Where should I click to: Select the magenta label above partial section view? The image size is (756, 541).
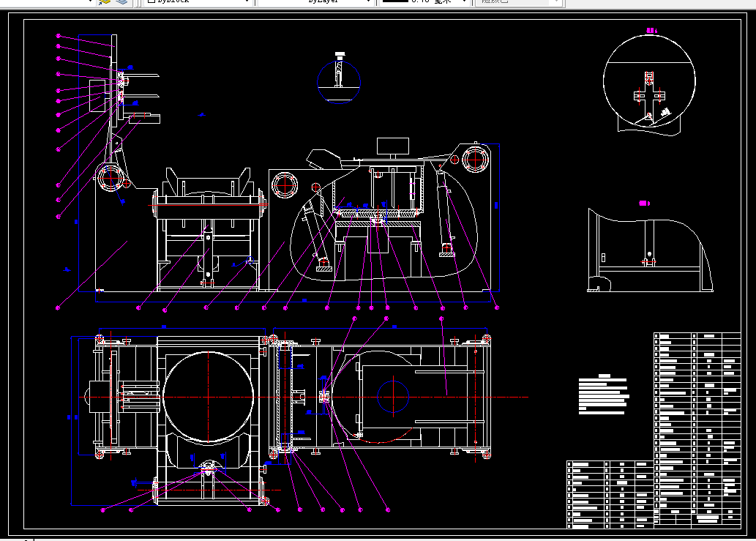pyautogui.click(x=645, y=203)
